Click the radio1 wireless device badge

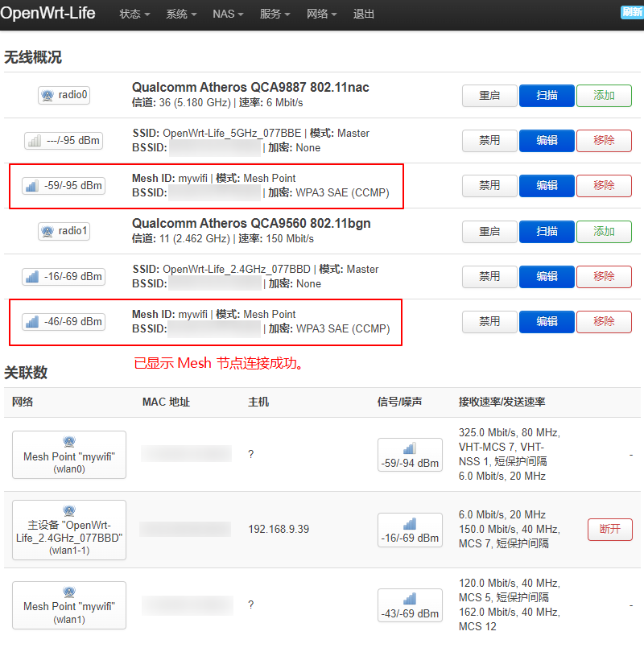click(x=64, y=231)
